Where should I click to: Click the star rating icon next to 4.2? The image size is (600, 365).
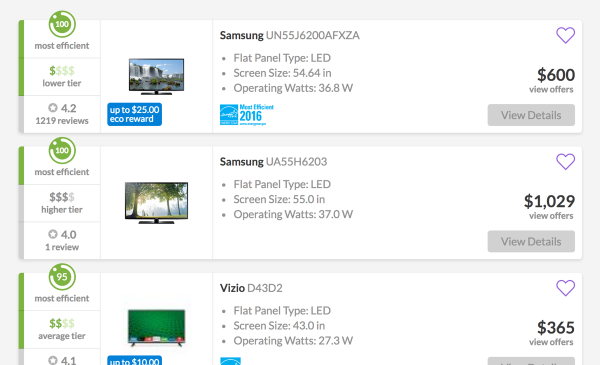tap(53, 108)
